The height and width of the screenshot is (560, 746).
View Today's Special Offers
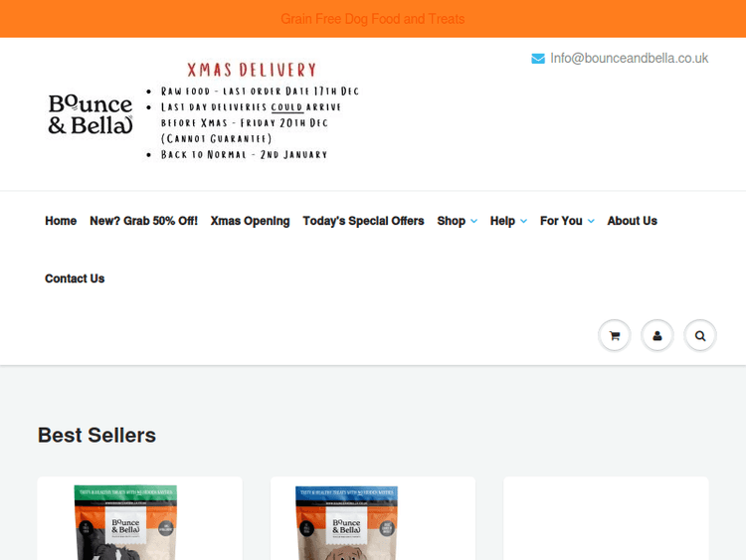coord(363,221)
